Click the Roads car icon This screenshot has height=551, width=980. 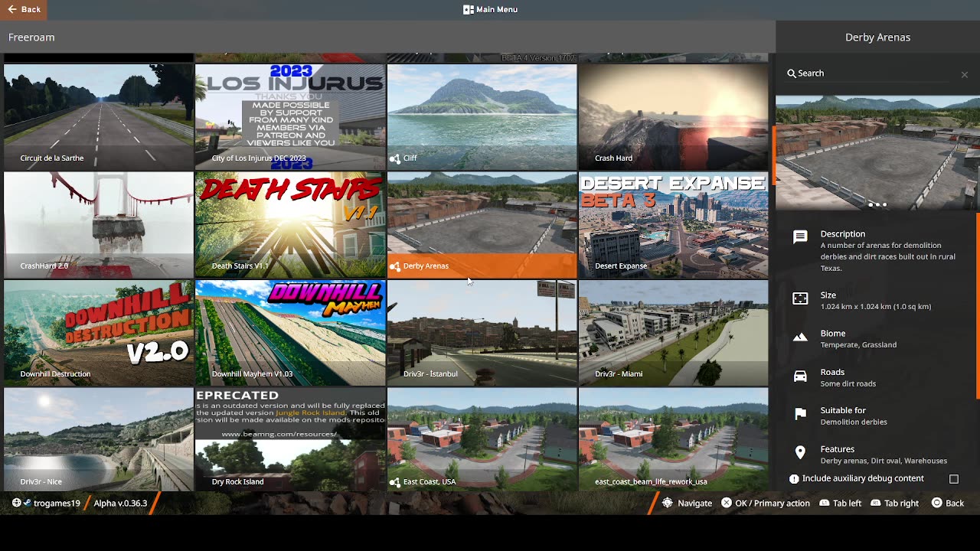point(800,376)
